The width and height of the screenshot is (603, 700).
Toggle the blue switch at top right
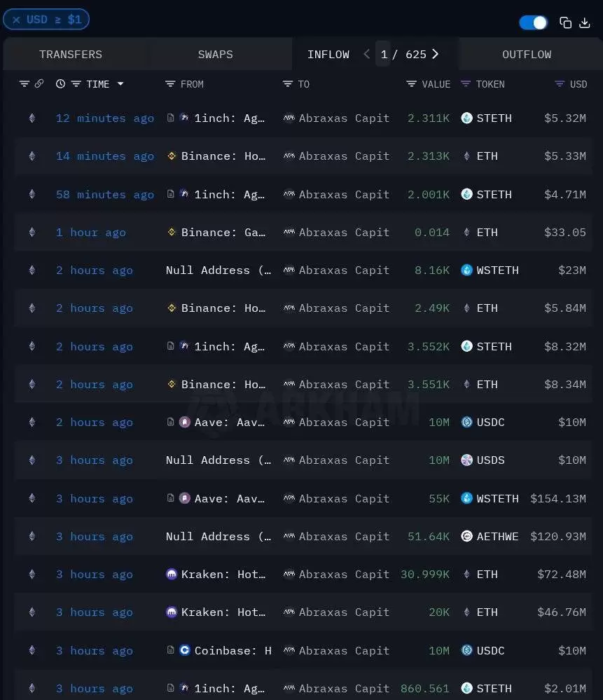pyautogui.click(x=534, y=22)
